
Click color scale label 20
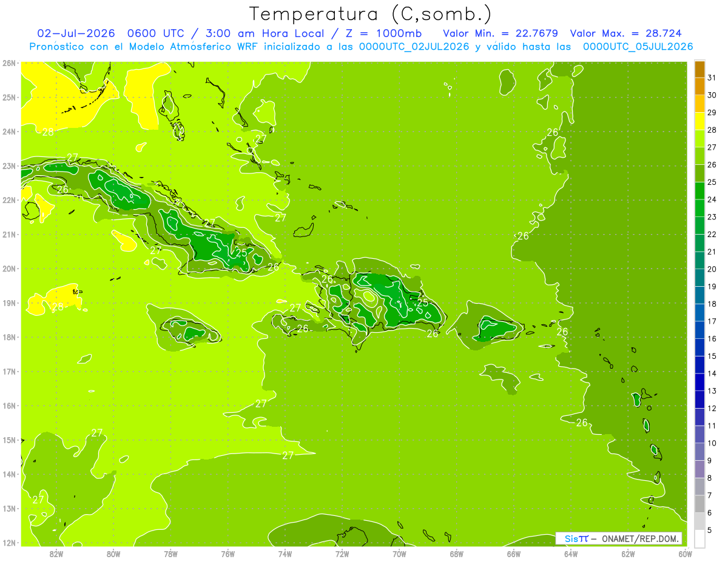[x=712, y=269]
